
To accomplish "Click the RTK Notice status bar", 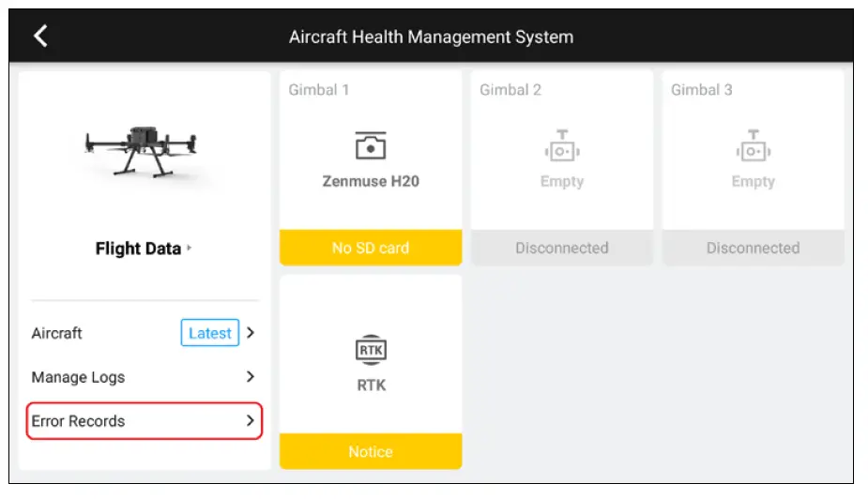I will tap(371, 451).
